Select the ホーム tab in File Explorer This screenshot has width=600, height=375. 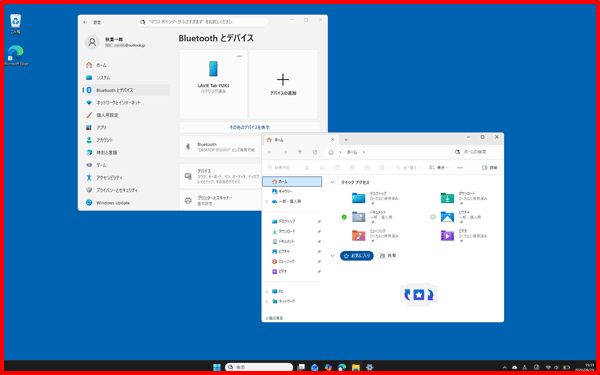(x=300, y=140)
